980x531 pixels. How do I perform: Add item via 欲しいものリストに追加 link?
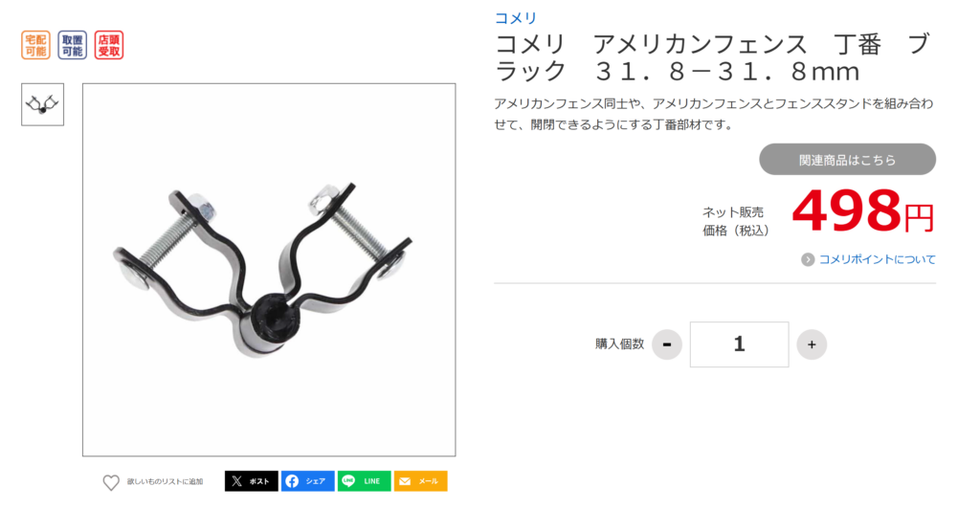tap(165, 481)
